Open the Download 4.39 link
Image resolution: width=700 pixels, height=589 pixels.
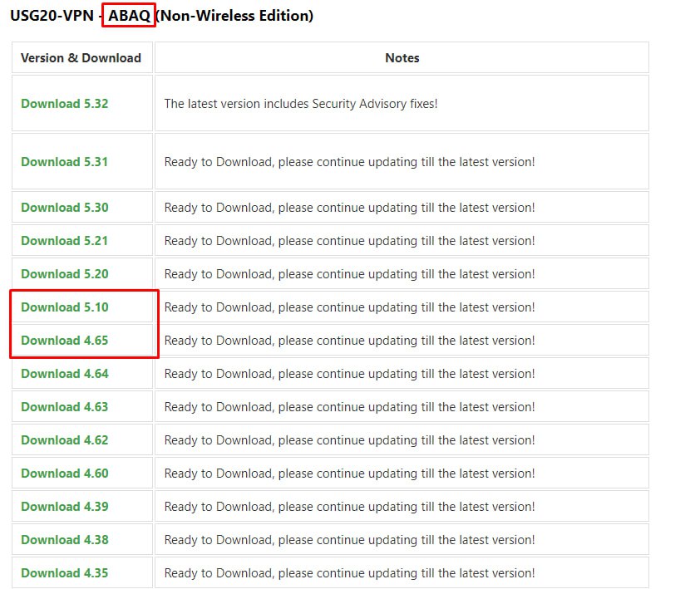coord(65,507)
